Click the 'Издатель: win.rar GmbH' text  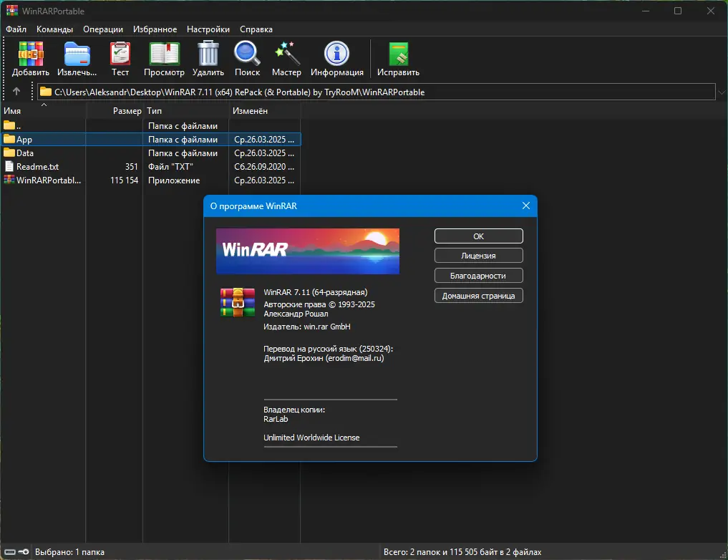307,327
